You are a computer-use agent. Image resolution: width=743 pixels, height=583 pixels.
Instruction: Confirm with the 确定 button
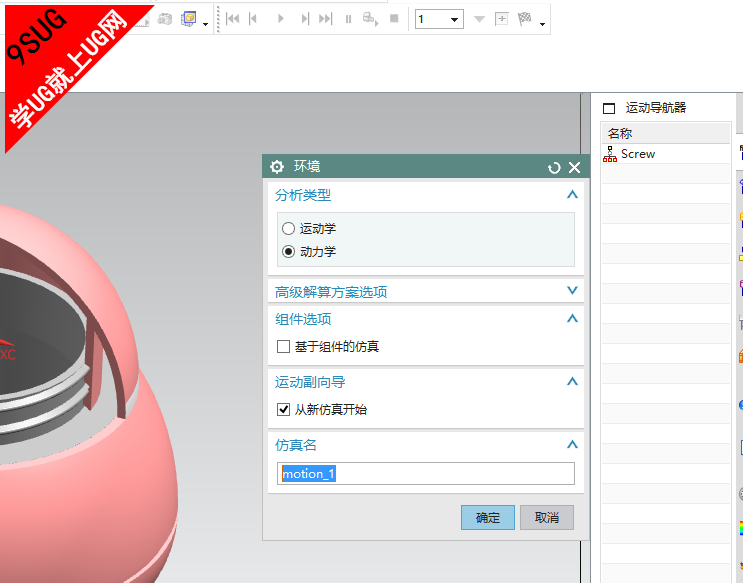click(x=488, y=518)
